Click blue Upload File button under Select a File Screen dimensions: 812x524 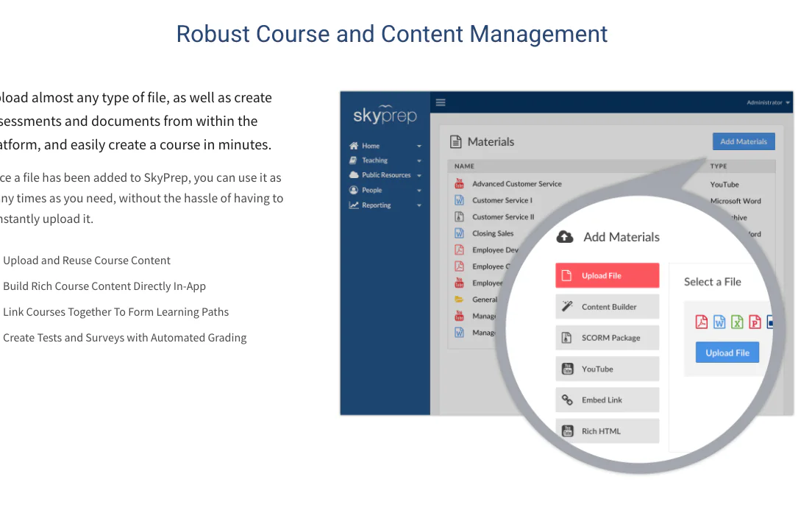pyautogui.click(x=727, y=353)
